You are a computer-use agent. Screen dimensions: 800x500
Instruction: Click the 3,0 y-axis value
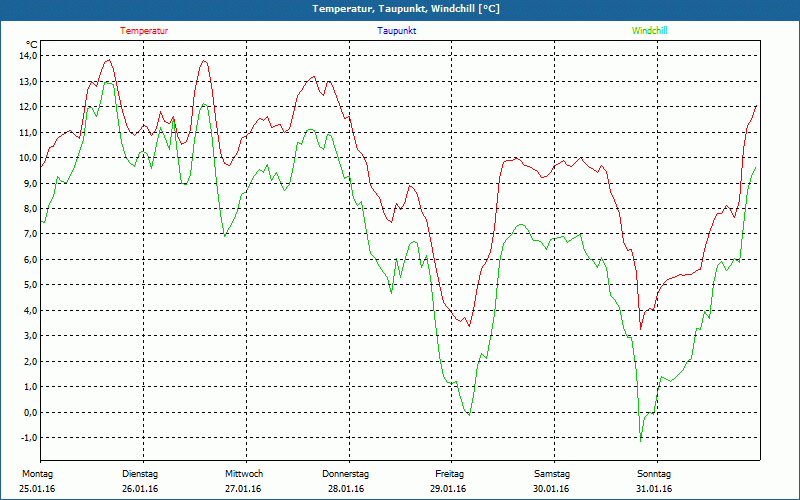(30, 336)
